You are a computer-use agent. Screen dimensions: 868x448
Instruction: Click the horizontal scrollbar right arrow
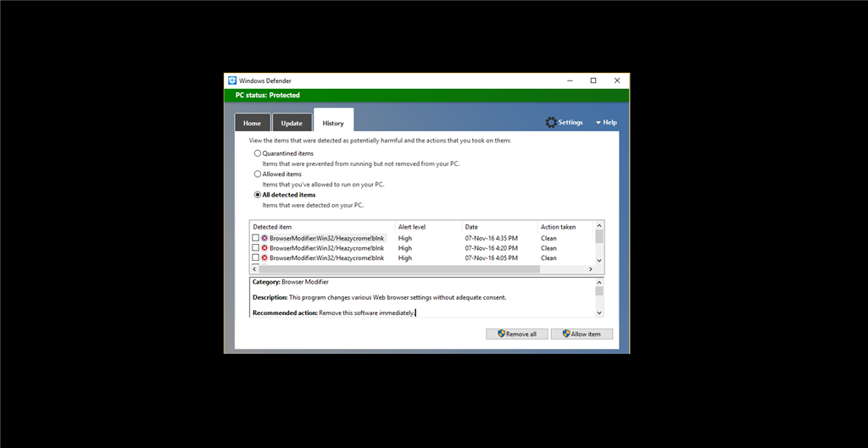point(590,269)
